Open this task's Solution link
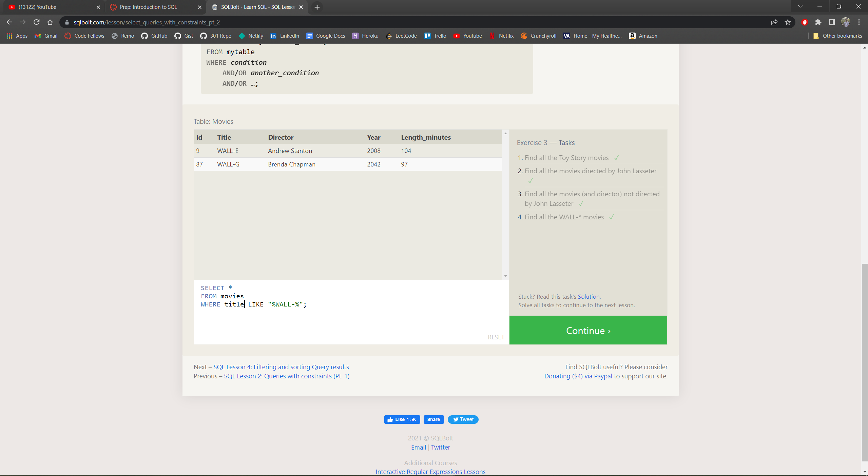 point(589,297)
